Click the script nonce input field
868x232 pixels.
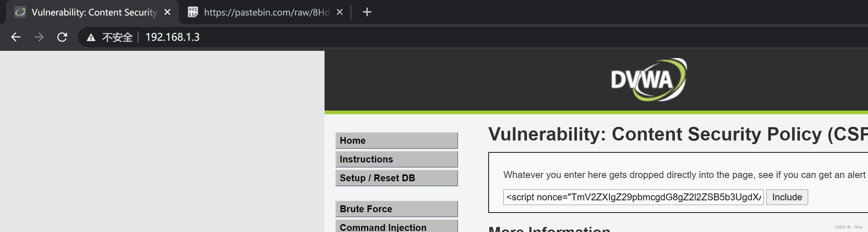pyautogui.click(x=633, y=197)
